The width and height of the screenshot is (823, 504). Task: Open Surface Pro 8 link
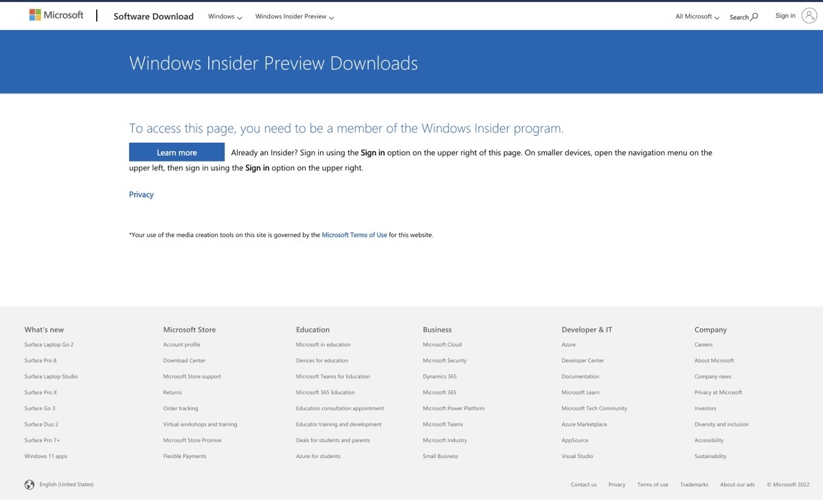coord(41,360)
